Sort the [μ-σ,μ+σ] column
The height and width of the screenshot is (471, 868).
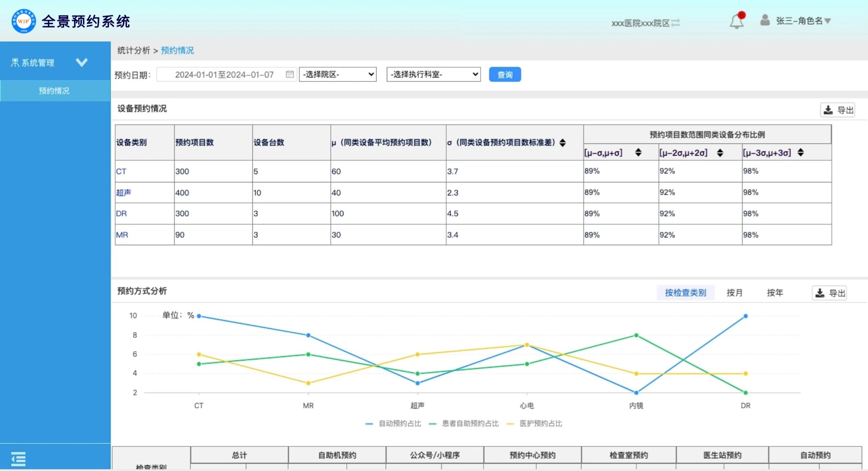coord(638,152)
